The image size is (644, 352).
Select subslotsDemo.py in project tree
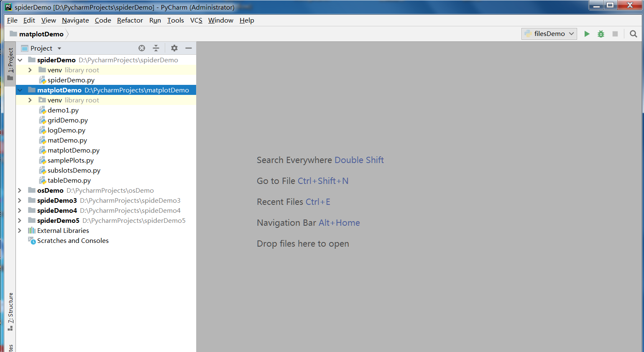74,171
